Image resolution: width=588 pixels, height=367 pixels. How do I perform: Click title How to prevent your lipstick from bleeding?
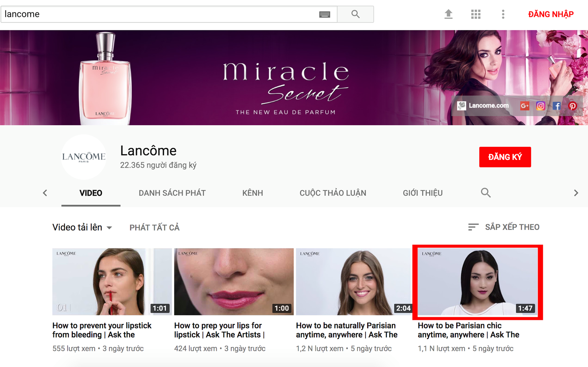coord(102,330)
